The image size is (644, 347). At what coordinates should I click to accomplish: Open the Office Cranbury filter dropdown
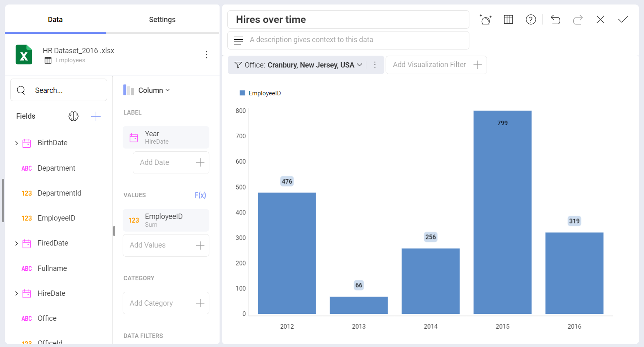[298, 65]
